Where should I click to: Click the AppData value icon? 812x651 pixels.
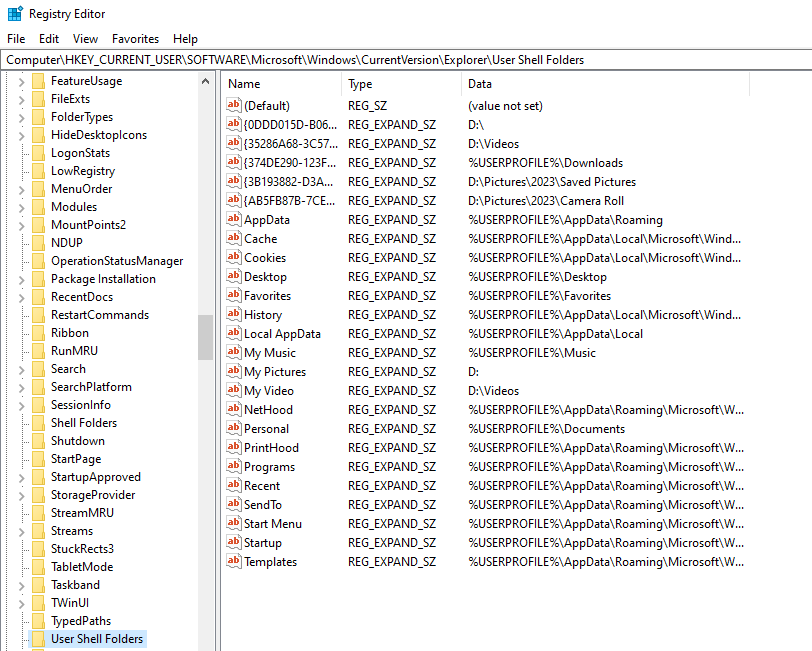[x=234, y=220]
